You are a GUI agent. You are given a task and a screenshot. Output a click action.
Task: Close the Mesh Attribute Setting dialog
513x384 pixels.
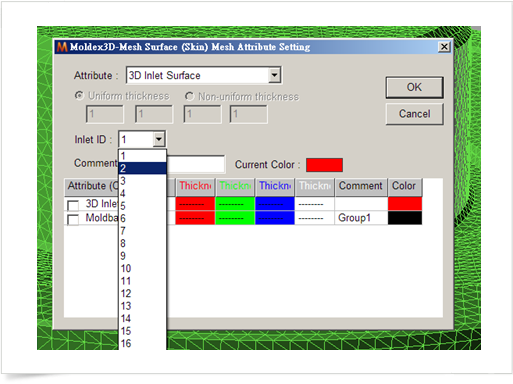[x=444, y=47]
